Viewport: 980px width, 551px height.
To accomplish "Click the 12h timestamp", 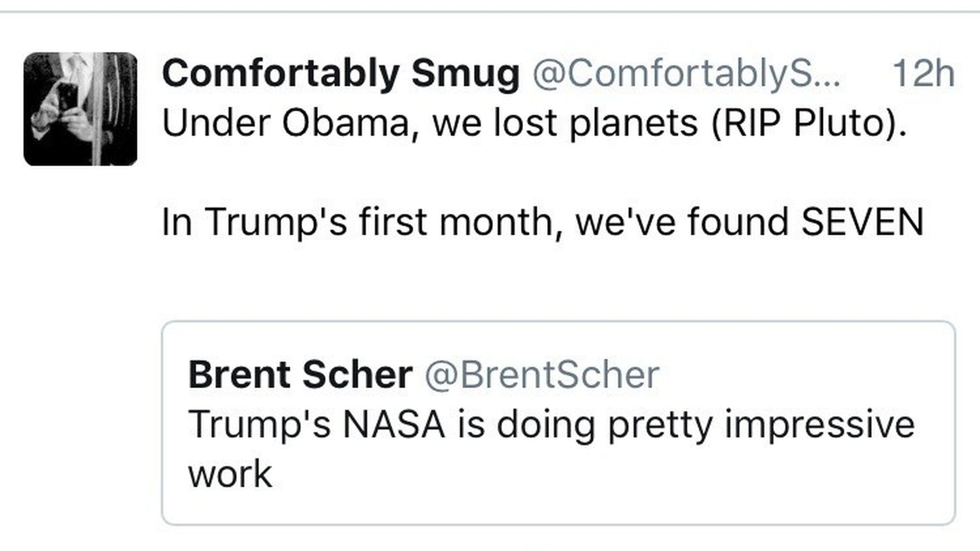I will pos(923,74).
